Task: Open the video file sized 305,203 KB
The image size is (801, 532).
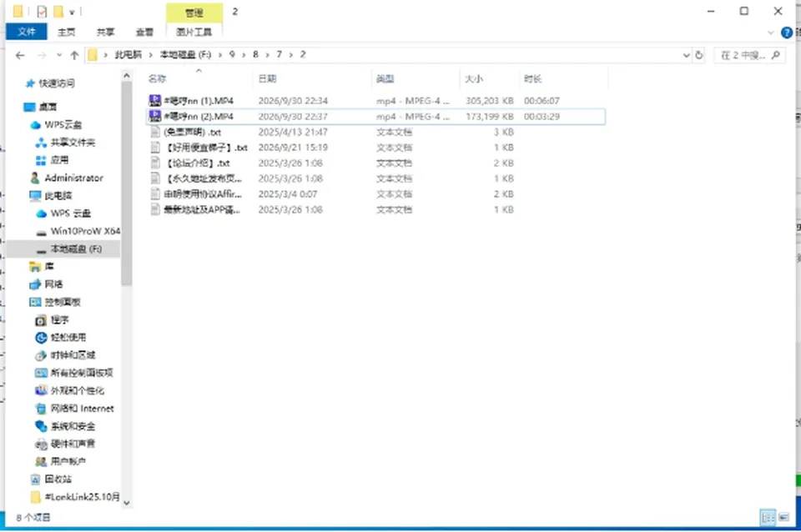Action: (x=375, y=101)
